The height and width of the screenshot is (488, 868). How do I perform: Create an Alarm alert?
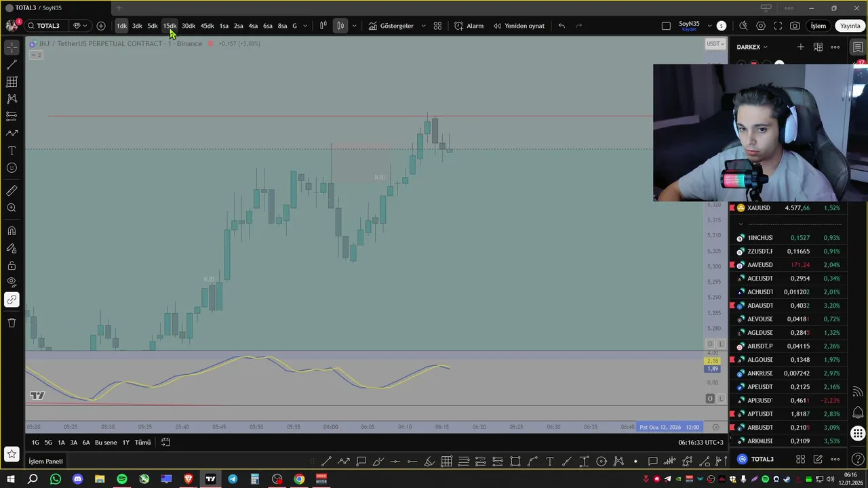[469, 26]
